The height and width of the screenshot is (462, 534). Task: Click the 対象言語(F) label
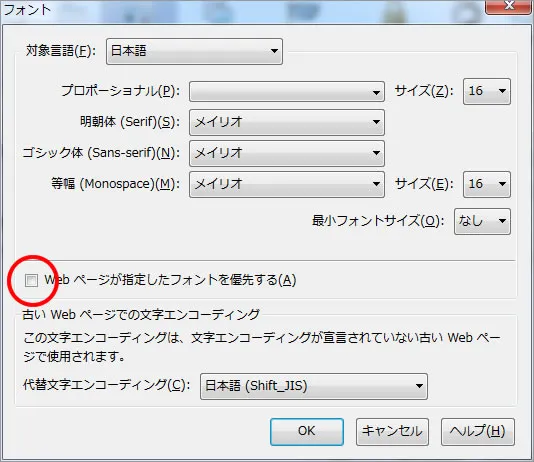point(61,51)
